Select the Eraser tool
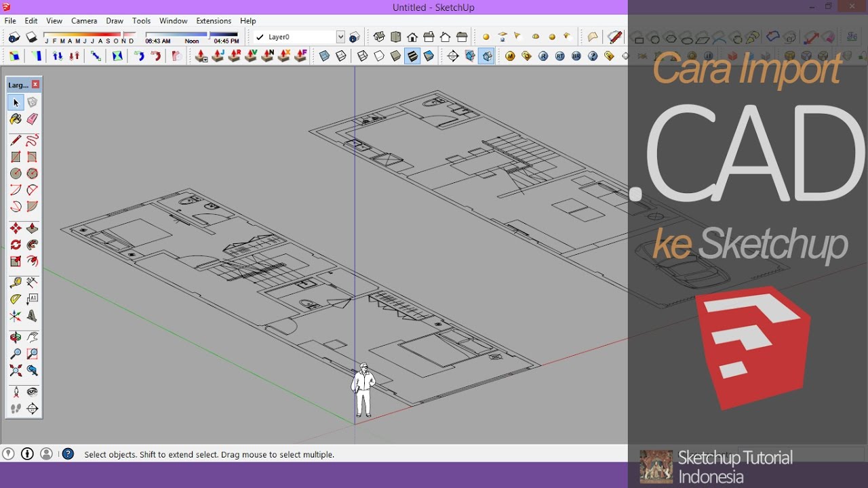Image resolution: width=868 pixels, height=488 pixels. click(33, 119)
